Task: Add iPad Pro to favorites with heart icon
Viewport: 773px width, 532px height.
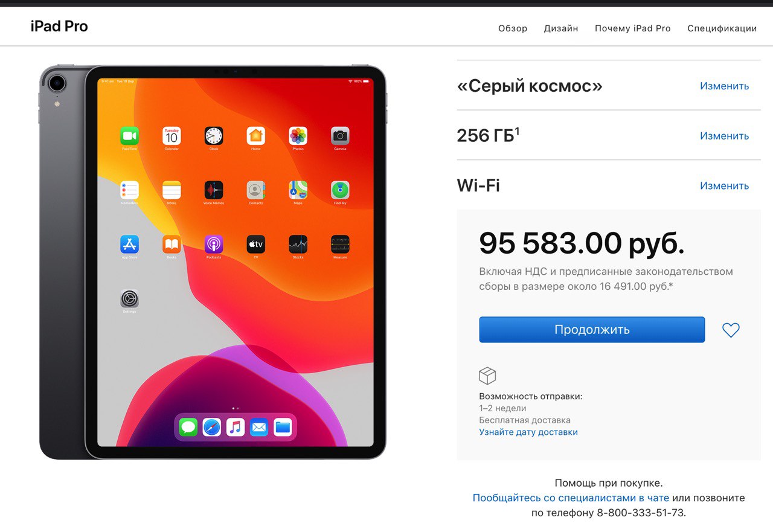Action: [x=731, y=330]
